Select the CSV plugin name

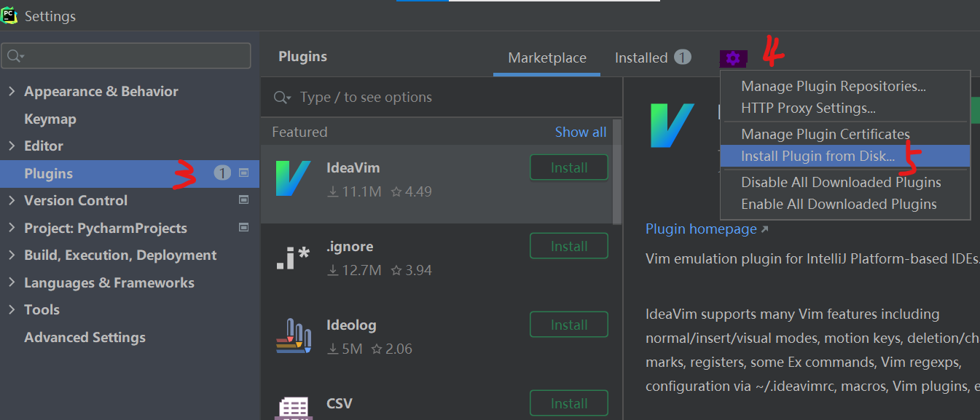(x=340, y=403)
